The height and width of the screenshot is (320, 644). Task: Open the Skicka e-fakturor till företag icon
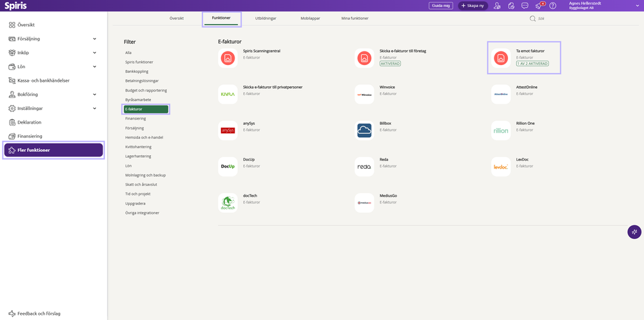(364, 58)
